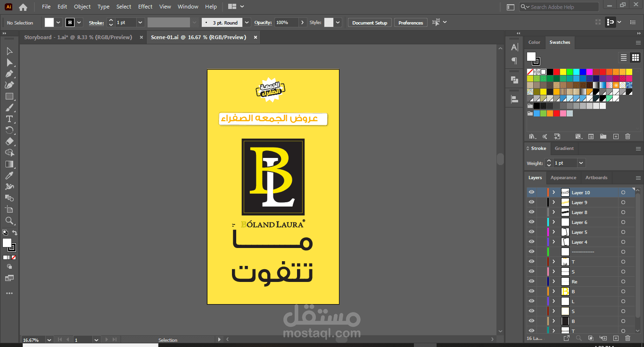This screenshot has height=347, width=644.
Task: Hide the L layer
Action: click(x=531, y=301)
